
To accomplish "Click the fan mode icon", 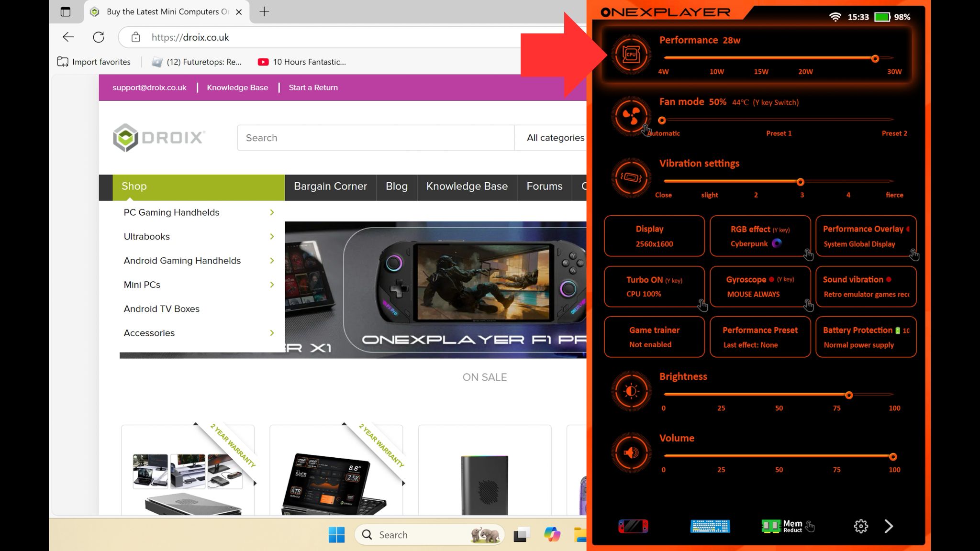I will (631, 116).
